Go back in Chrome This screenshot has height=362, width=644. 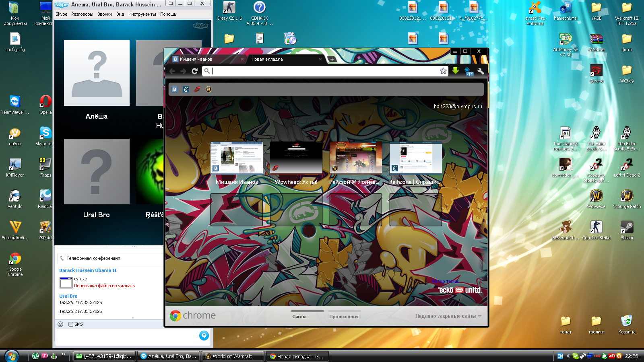click(172, 71)
